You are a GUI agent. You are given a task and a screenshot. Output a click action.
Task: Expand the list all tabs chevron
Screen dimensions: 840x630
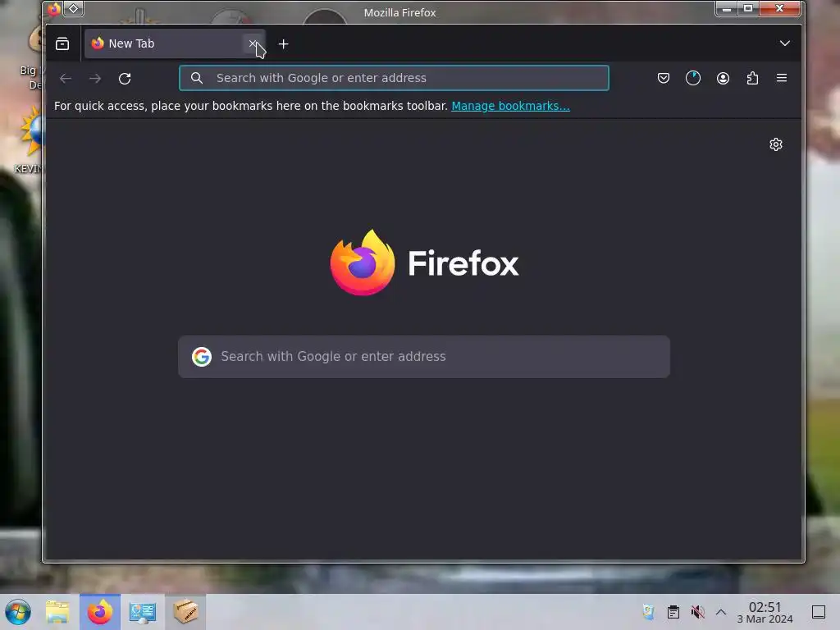[x=784, y=43]
